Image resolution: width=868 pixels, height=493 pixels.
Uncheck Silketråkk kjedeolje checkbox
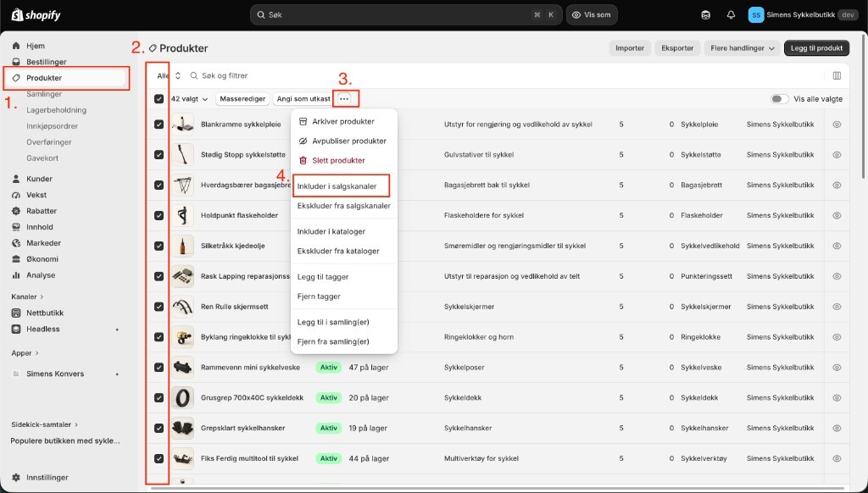point(159,246)
